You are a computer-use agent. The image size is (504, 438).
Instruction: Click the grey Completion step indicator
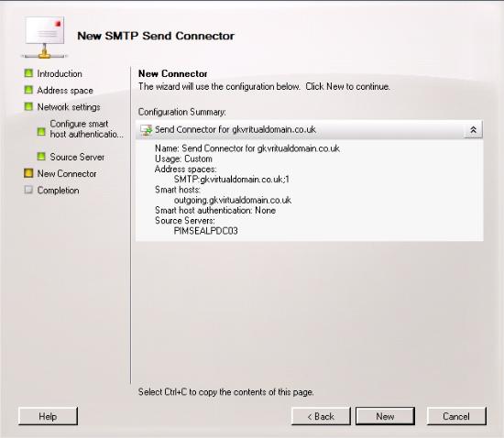click(28, 190)
